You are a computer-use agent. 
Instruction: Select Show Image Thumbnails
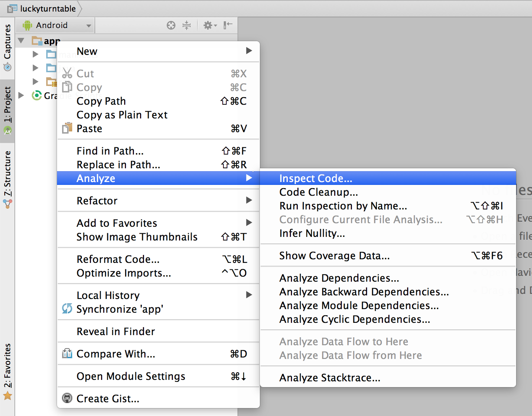(158, 237)
